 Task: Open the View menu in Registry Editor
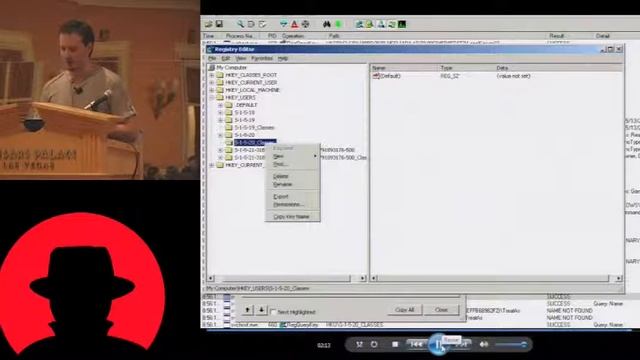[x=240, y=58]
